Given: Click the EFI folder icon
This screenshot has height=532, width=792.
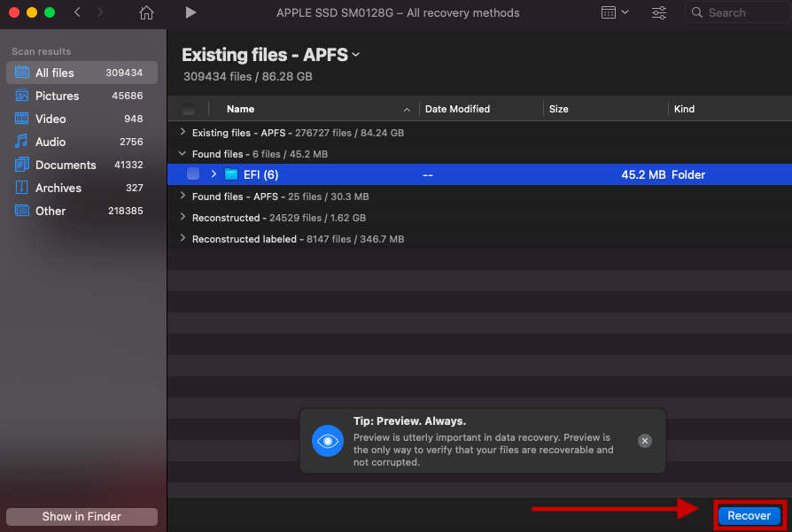Looking at the screenshot, I should tap(231, 174).
